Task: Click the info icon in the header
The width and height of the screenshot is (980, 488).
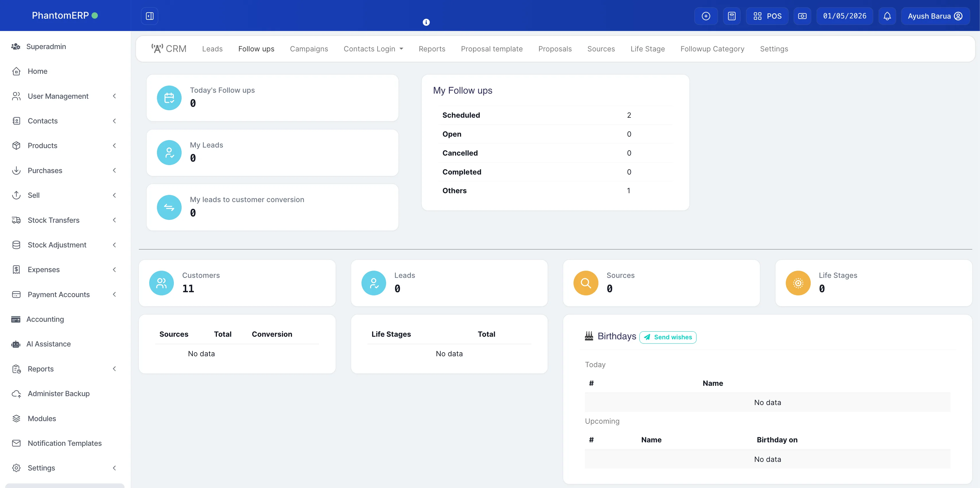Action: coord(426,22)
